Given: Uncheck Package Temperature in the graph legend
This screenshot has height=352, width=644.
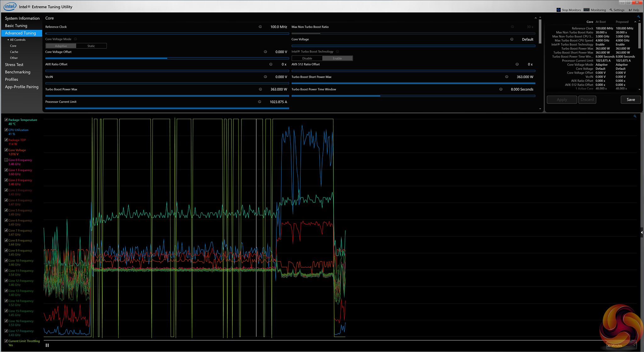Looking at the screenshot, I should pyautogui.click(x=6, y=120).
